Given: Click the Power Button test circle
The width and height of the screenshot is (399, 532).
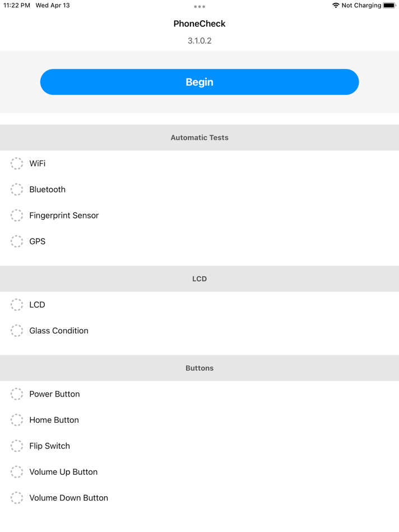Looking at the screenshot, I should tap(16, 394).
